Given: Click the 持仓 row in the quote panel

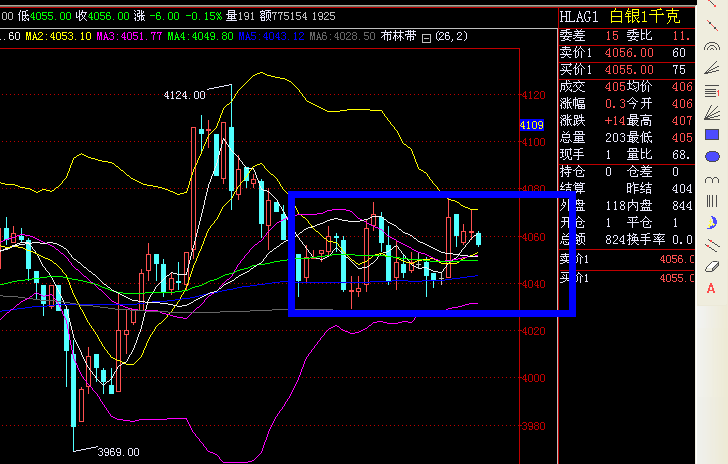Looking at the screenshot, I should click(627, 172).
